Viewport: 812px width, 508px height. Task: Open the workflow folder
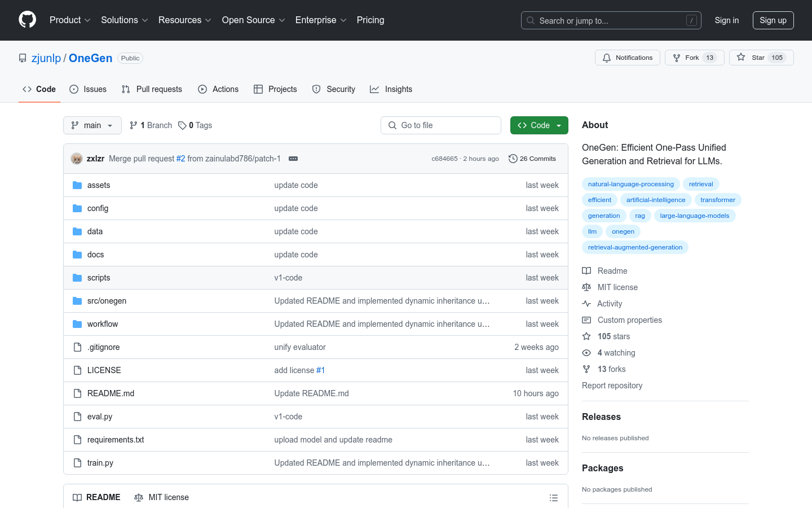[103, 324]
